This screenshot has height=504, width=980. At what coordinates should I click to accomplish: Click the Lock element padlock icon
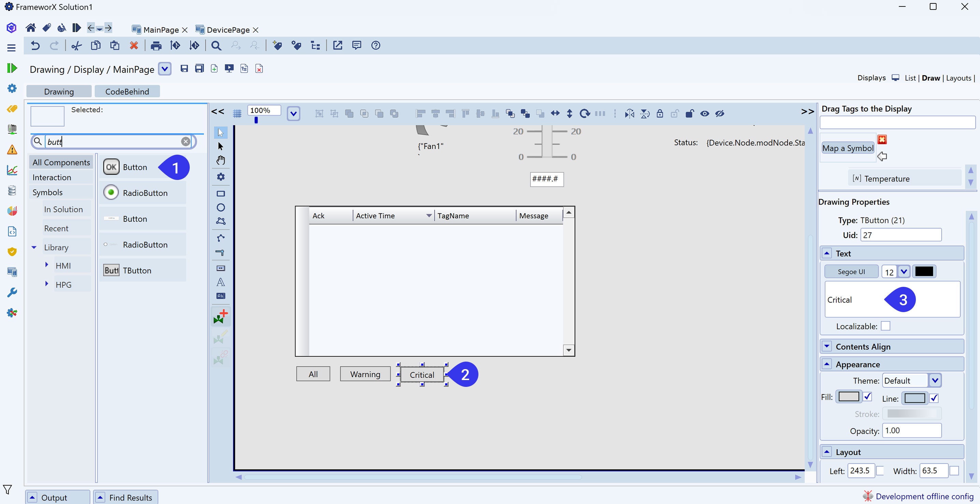pos(660,113)
